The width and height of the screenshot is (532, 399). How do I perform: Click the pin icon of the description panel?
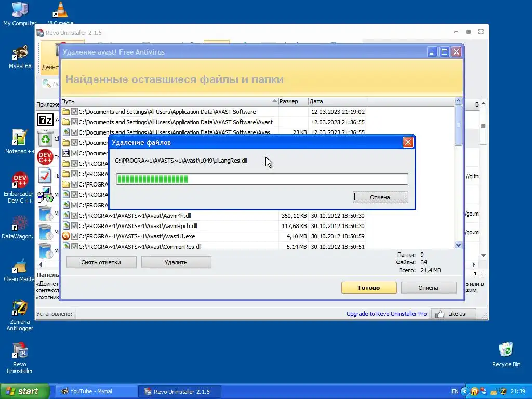475,274
